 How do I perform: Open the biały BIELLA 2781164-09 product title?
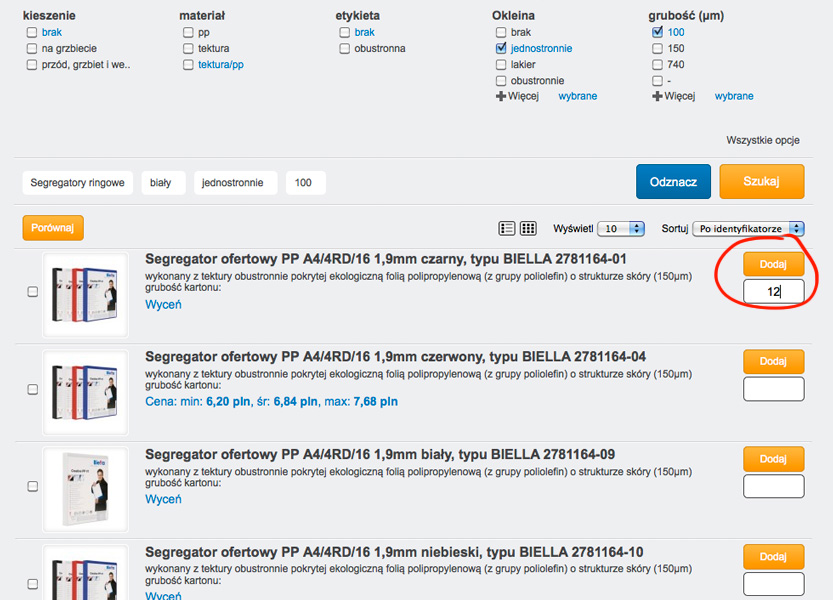380,454
